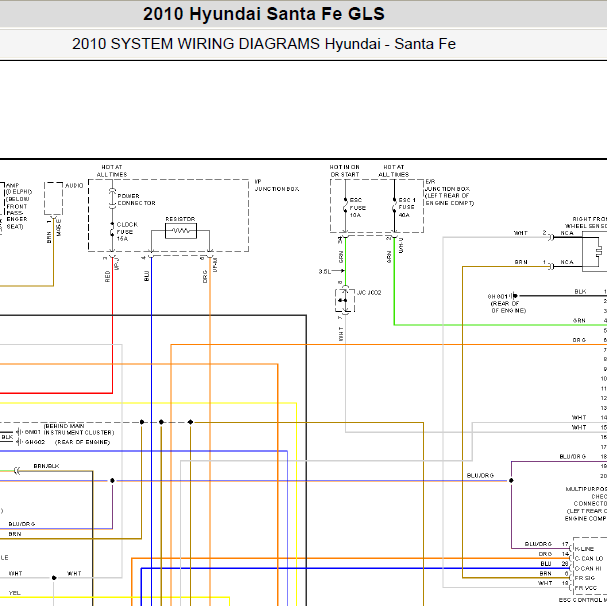
Task: Click the "(REAR OF ENGINE)" note under GH001
Action: 508,307
